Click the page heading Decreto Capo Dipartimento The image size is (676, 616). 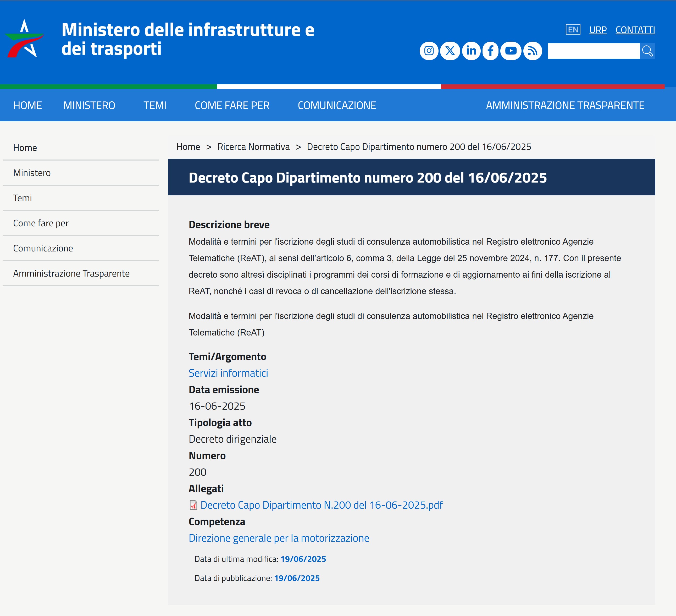pyautogui.click(x=368, y=178)
